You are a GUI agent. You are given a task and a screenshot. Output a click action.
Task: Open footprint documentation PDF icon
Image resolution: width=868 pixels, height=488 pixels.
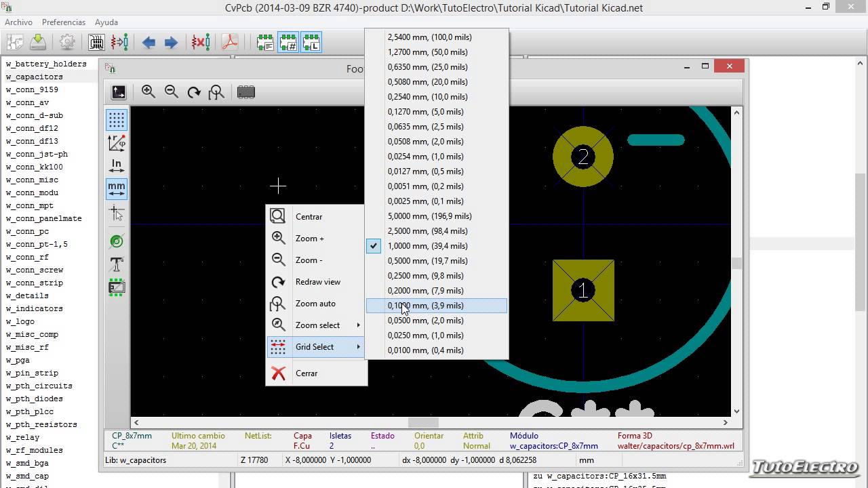coord(229,43)
